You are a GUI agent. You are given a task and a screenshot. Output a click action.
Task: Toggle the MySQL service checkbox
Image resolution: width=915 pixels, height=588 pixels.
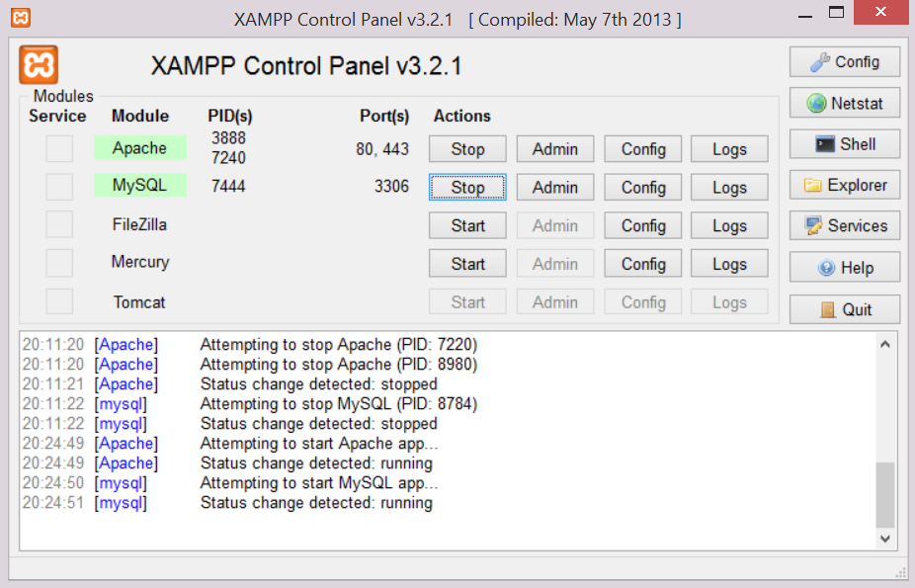(x=59, y=187)
